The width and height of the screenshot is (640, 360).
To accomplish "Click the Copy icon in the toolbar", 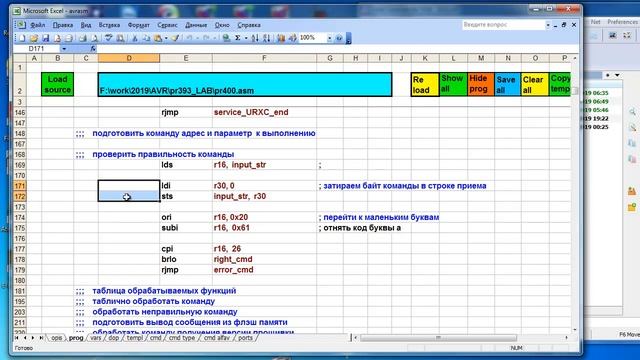I will pos(146,38).
